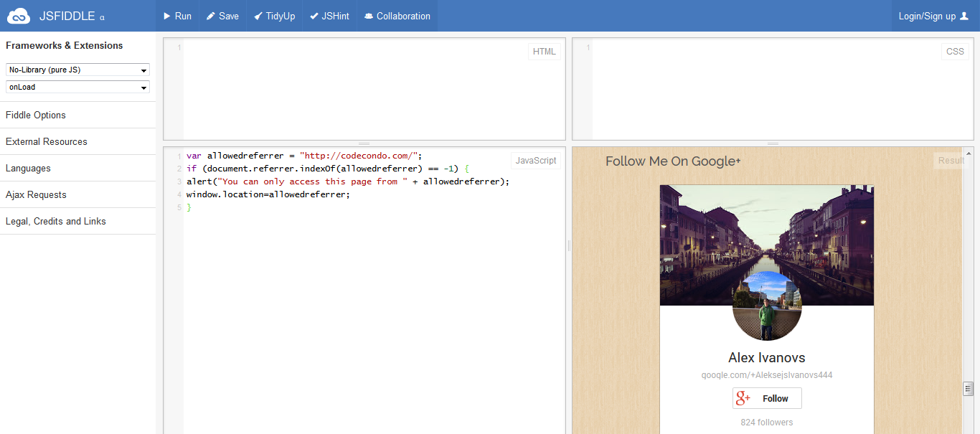Click the window.location code line
The image size is (980, 434).
268,194
